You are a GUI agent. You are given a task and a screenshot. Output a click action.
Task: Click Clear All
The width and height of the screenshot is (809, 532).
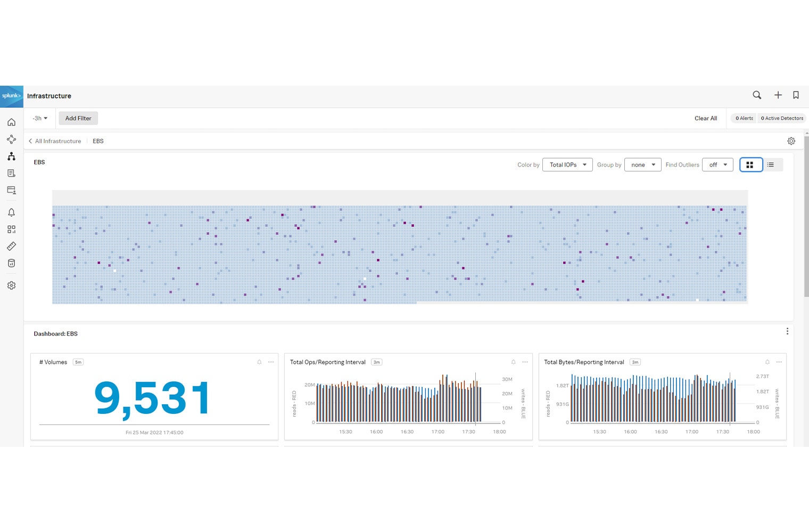click(705, 118)
